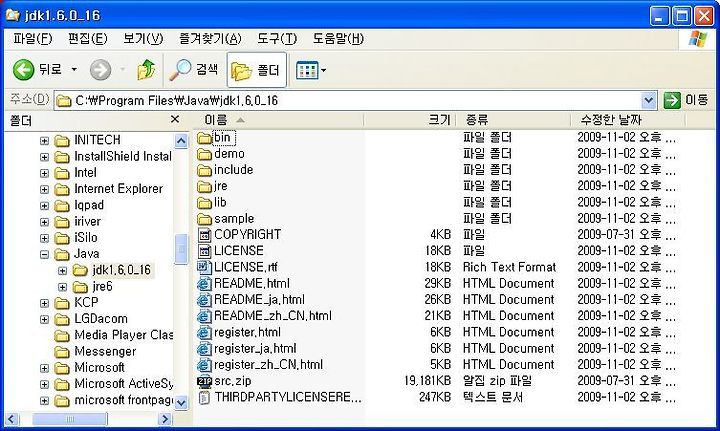Sort by the 크기 column header

coord(410,120)
